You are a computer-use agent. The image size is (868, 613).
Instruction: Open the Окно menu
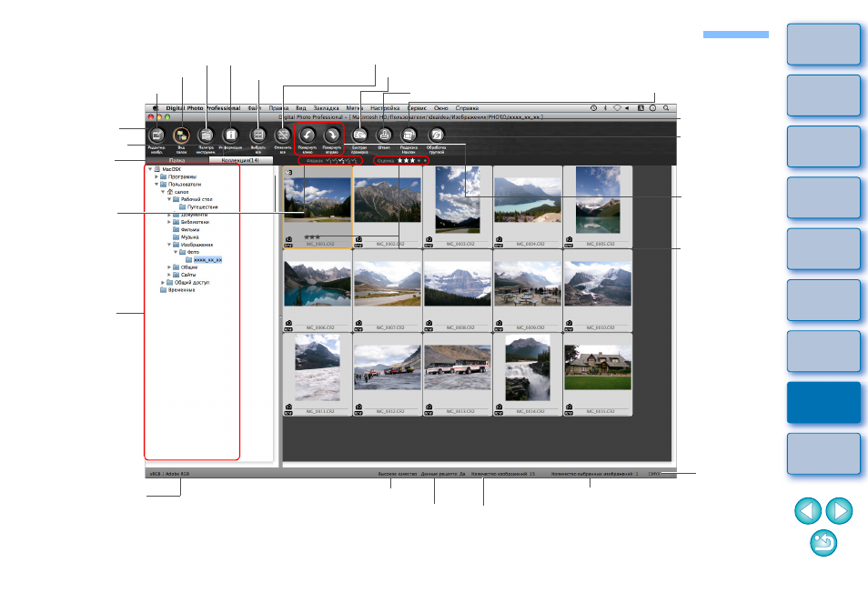click(x=441, y=108)
